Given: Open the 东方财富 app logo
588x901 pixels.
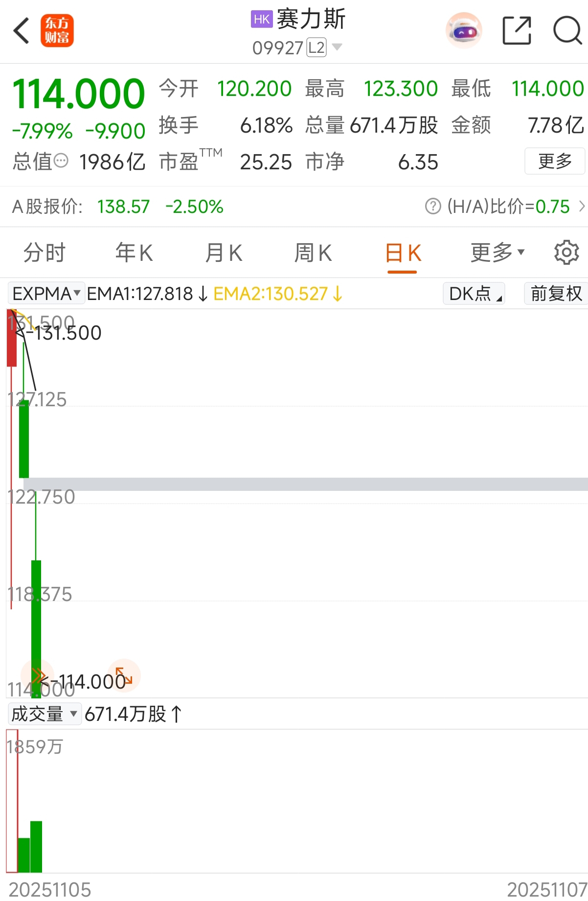Looking at the screenshot, I should [57, 31].
